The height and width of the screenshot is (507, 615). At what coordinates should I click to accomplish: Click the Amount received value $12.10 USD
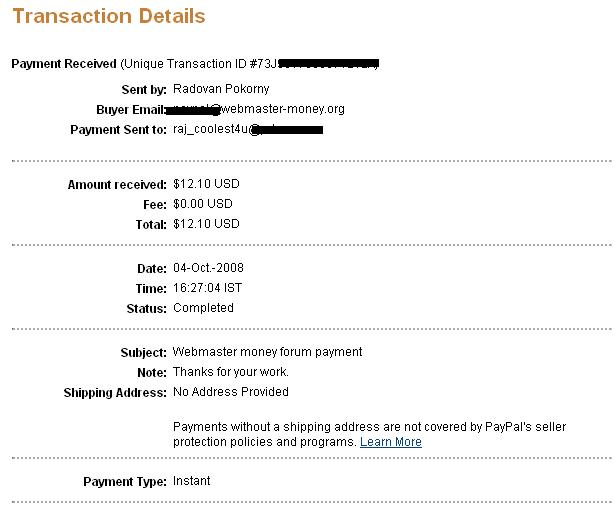click(206, 184)
